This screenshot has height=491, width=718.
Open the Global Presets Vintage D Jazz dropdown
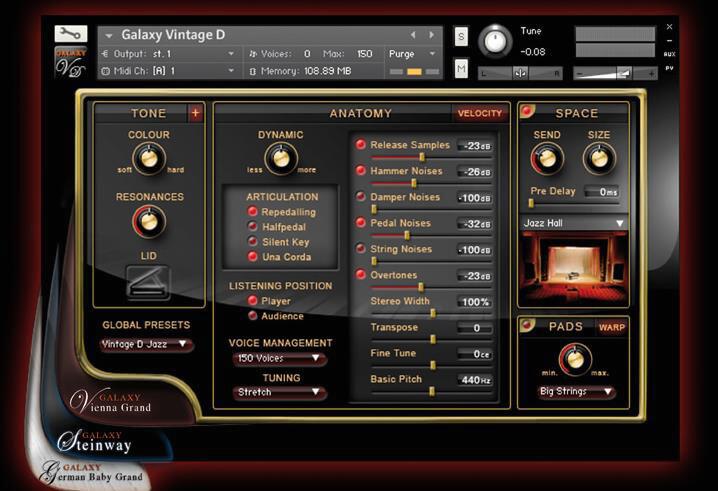tap(145, 344)
